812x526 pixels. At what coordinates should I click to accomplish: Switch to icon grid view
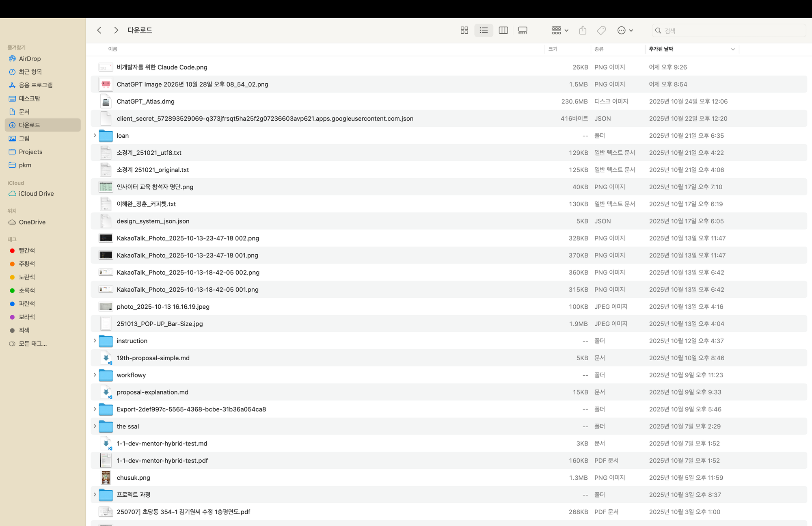click(x=464, y=30)
